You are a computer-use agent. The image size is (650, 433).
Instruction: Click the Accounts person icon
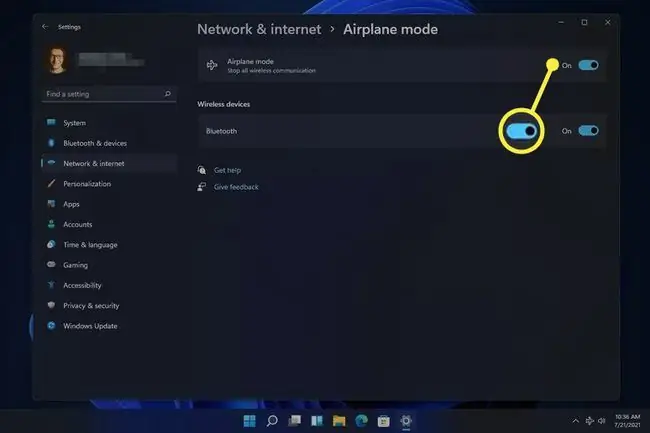pyautogui.click(x=51, y=224)
